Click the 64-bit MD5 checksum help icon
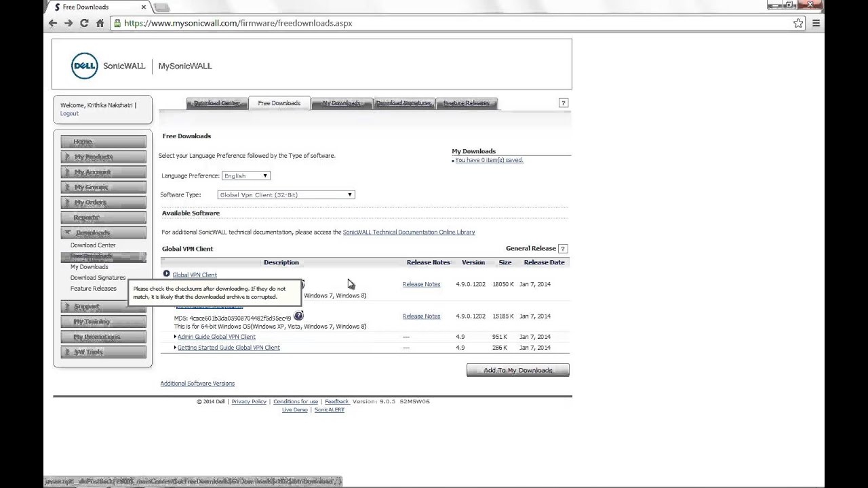868x488 pixels. coord(298,316)
